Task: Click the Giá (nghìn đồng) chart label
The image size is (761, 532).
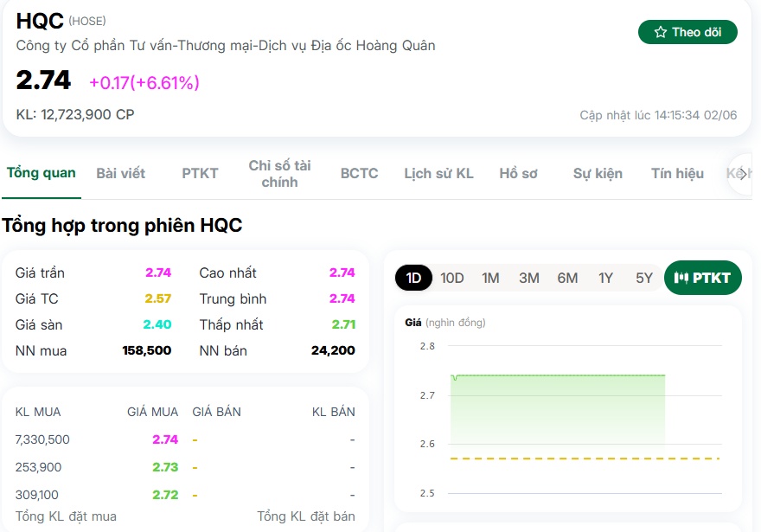Action: 445,323
